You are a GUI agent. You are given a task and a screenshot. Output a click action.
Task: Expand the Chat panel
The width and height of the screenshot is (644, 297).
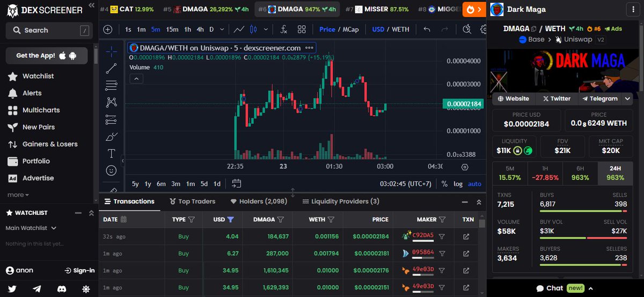pos(565,288)
